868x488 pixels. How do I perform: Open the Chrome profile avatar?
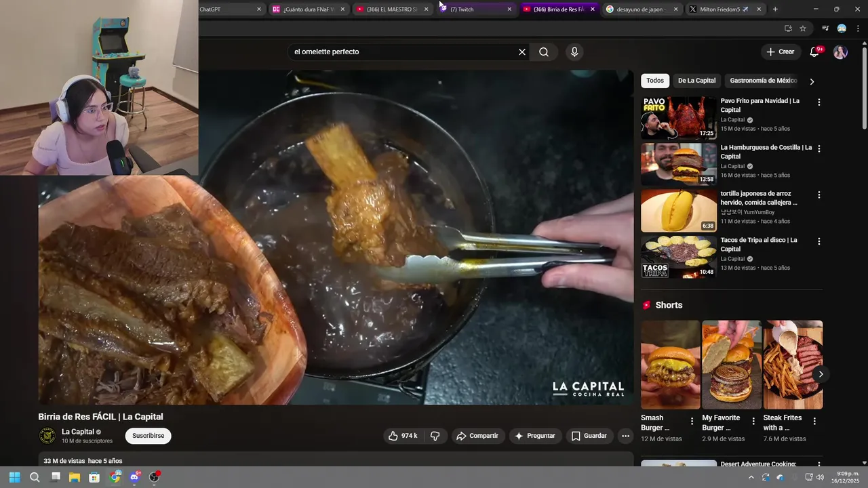(x=842, y=28)
